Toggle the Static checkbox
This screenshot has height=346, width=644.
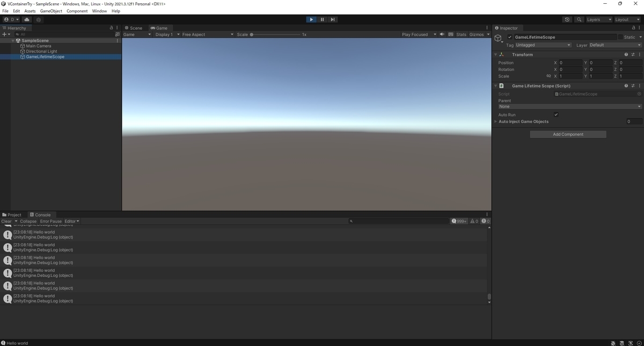[x=620, y=37]
